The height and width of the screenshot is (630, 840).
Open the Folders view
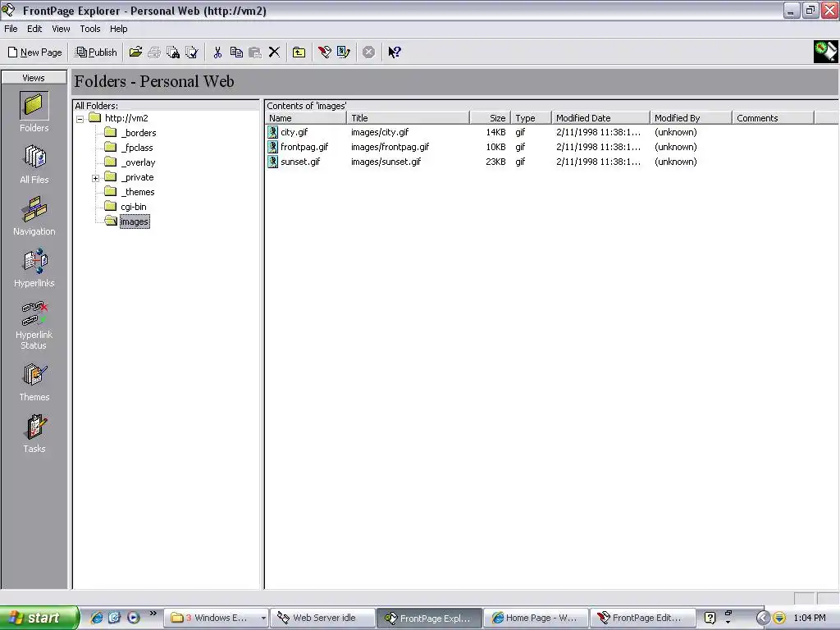coord(34,112)
